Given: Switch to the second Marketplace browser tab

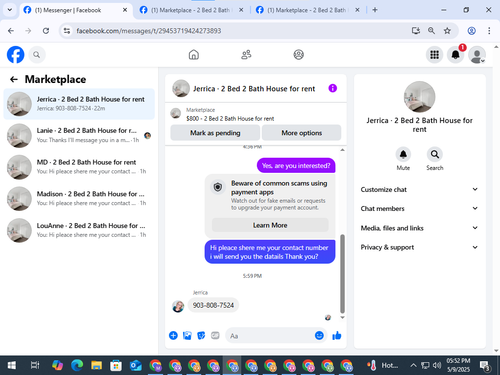Looking at the screenshot, I should pyautogui.click(x=191, y=10).
